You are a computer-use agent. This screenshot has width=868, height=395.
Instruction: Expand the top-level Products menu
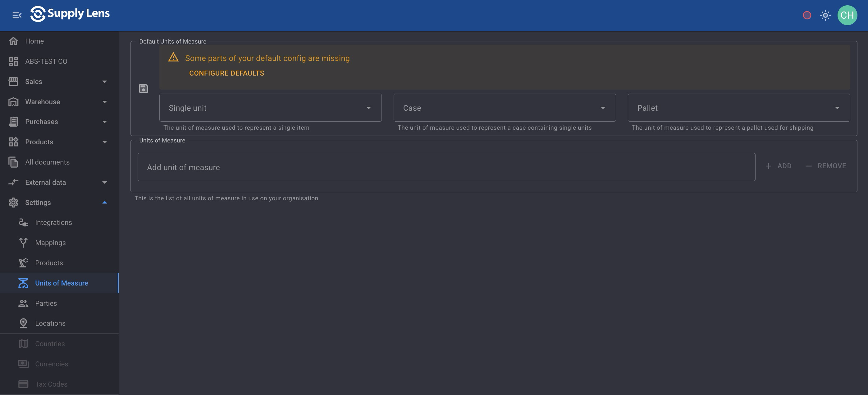[59, 142]
